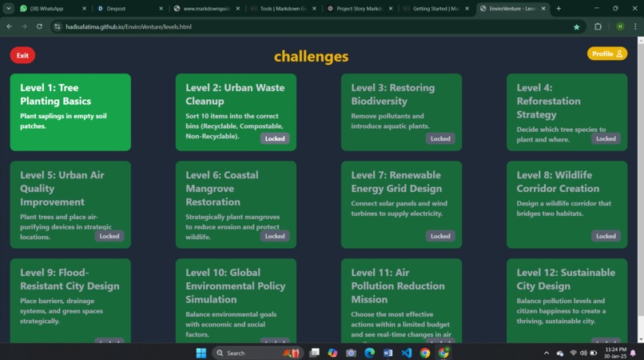Open the tab search dropdown arrow
644x360 pixels.
click(x=8, y=8)
